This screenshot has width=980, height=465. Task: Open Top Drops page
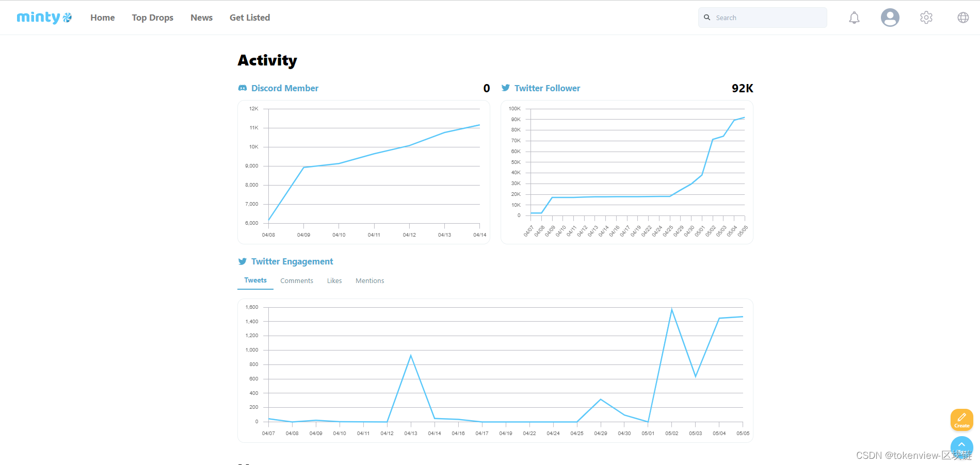pyautogui.click(x=153, y=18)
